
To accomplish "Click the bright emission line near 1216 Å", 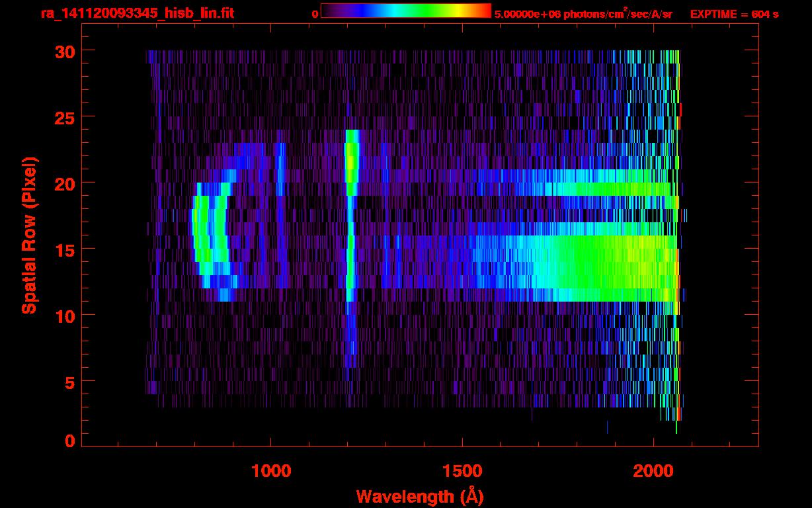I will coord(351,248).
